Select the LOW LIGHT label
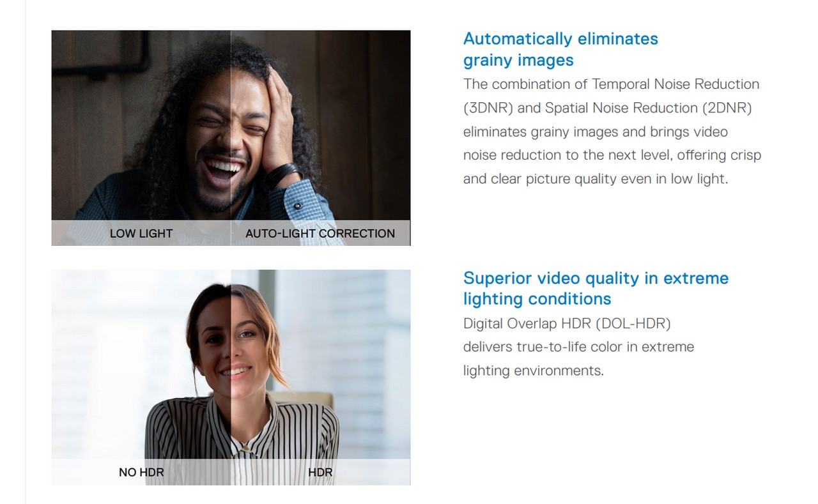The height and width of the screenshot is (504, 818). (x=141, y=234)
